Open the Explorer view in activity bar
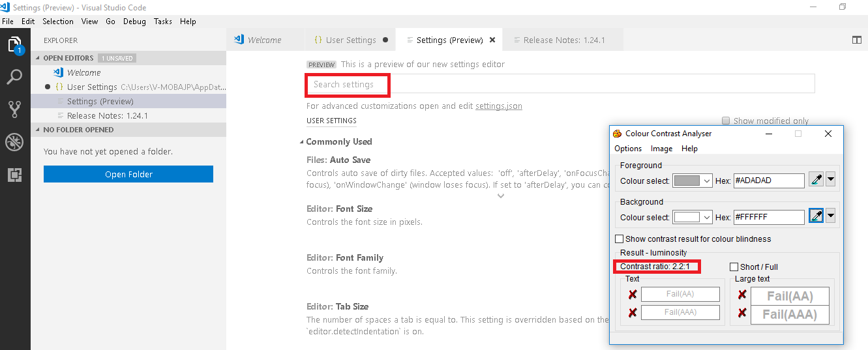Image resolution: width=868 pixels, height=350 pixels. 14,45
